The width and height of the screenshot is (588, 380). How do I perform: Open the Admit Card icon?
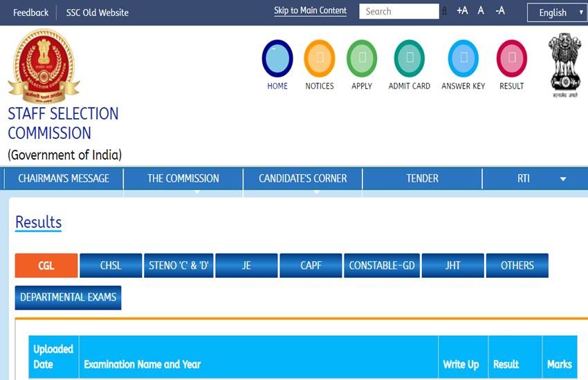coord(409,59)
